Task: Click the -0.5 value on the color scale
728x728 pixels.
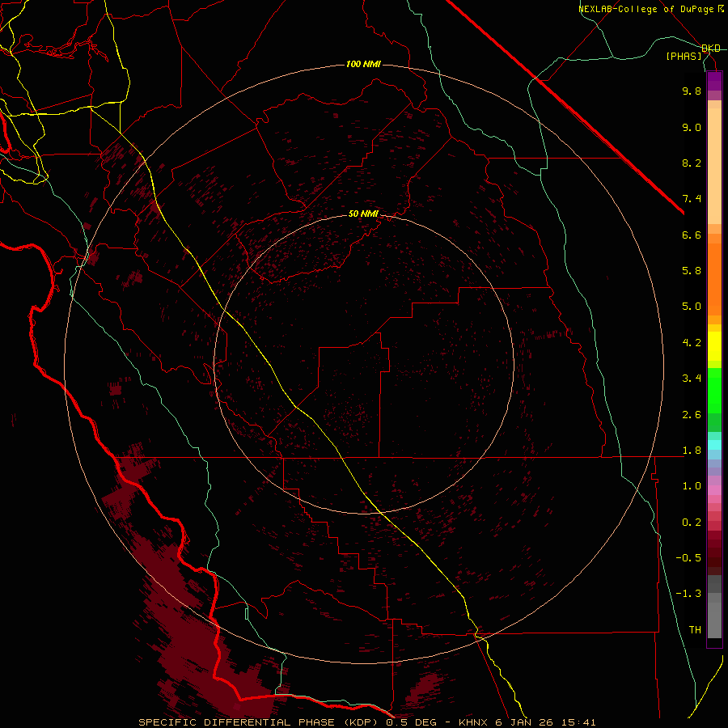Action: click(x=688, y=558)
